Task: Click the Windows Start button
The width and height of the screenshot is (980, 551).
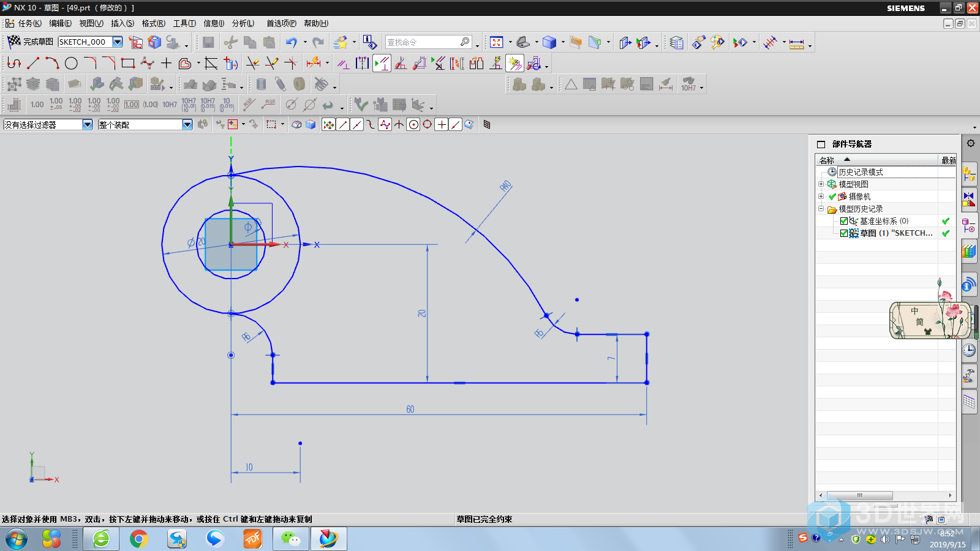Action: (x=17, y=539)
